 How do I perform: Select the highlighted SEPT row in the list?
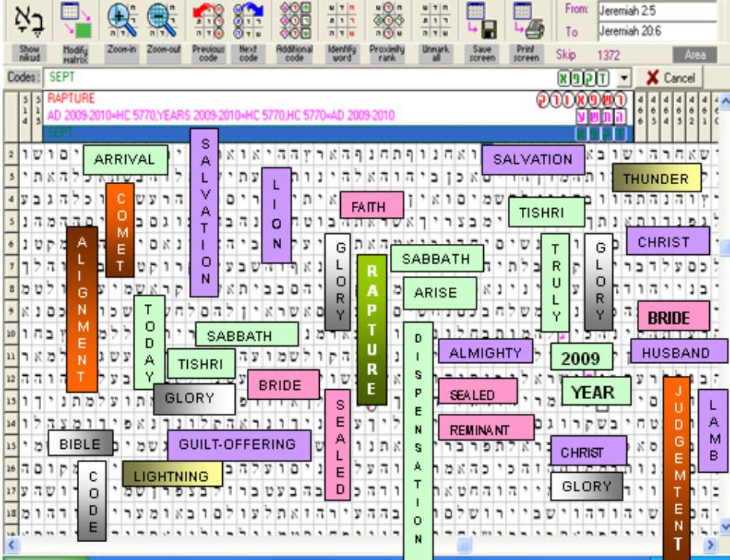[x=338, y=133]
